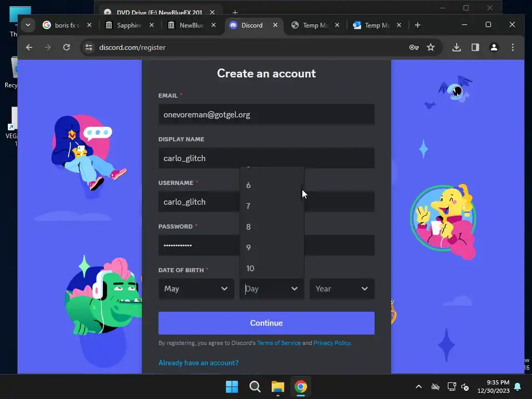Switch to first Temp Mail tab with globe icon
Viewport: 532px width, 399px height.
(x=315, y=25)
